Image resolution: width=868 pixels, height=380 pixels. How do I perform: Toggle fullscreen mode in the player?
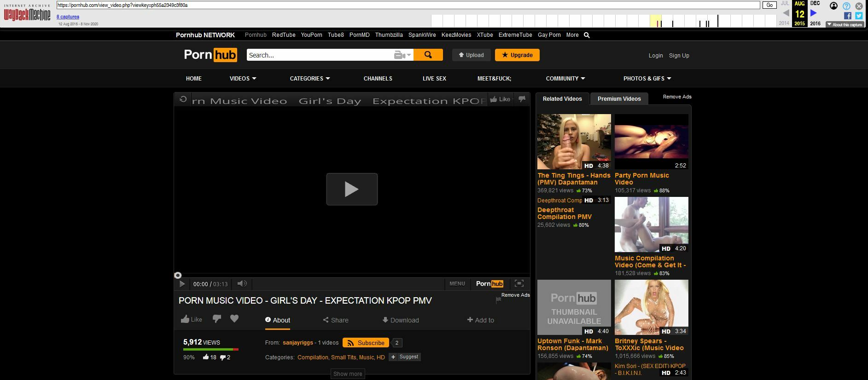(519, 284)
